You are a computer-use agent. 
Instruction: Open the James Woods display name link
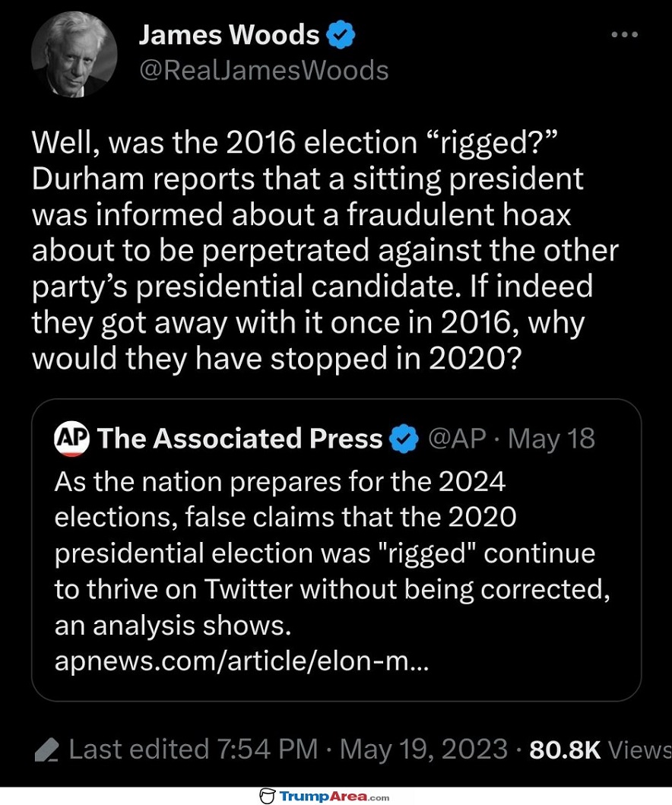(229, 35)
